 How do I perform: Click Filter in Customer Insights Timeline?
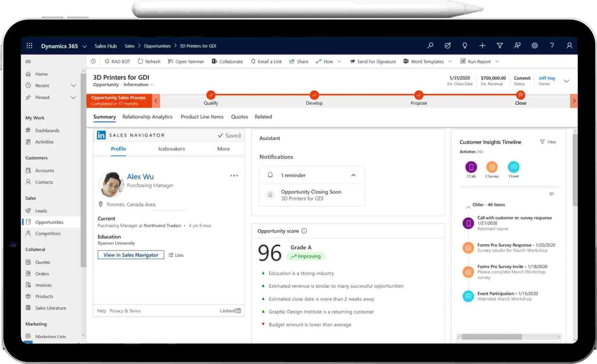[x=548, y=142]
